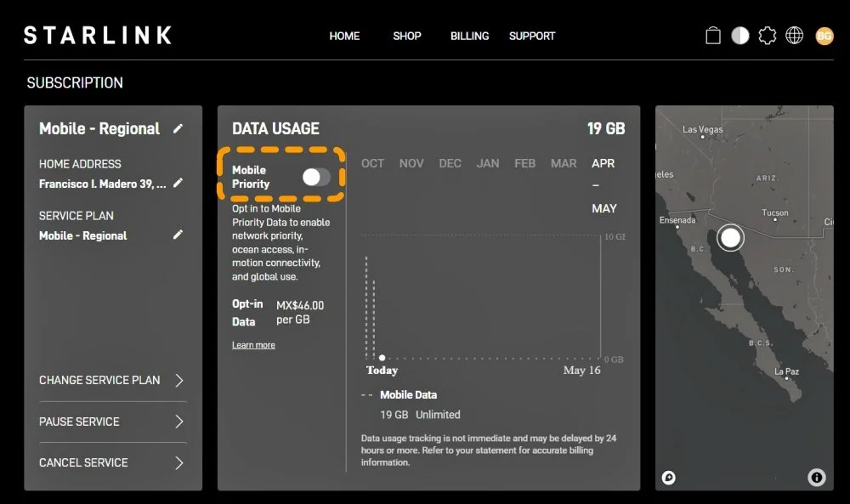Open the Shop menu
The image size is (850, 504).
pos(407,36)
